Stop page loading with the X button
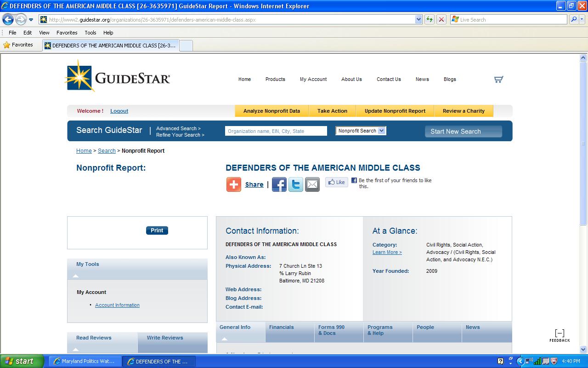This screenshot has height=368, width=588. pyautogui.click(x=441, y=19)
